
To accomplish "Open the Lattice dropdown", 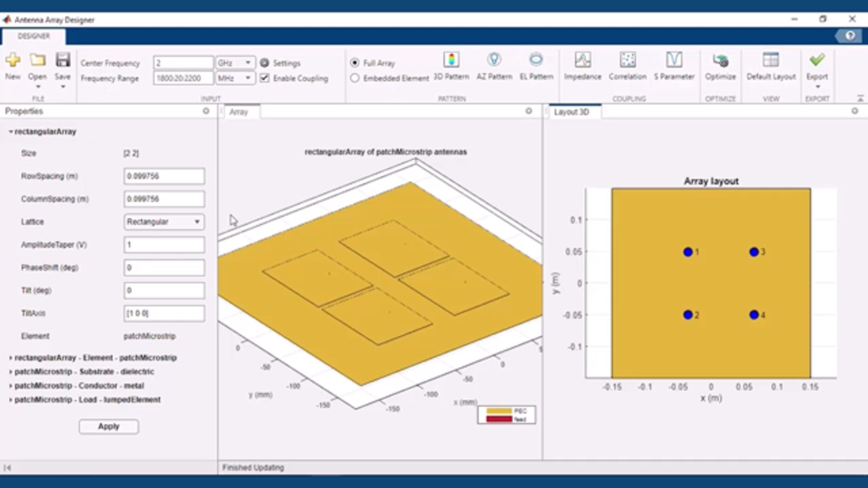I will (x=163, y=222).
